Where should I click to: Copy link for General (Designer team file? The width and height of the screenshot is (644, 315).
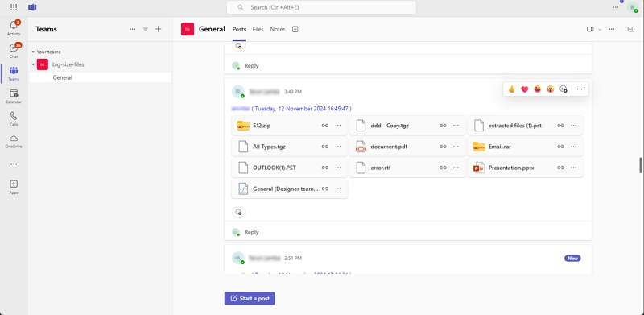click(x=325, y=189)
